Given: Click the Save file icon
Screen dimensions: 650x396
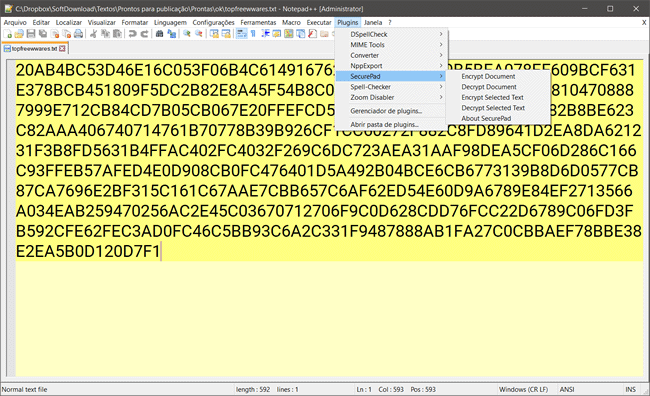Looking at the screenshot, I should tap(31, 34).
